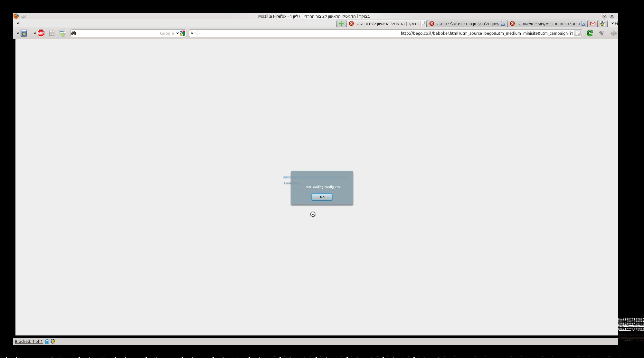Click the Gmail pinned tab
The width and height of the screenshot is (644, 358).
593,24
